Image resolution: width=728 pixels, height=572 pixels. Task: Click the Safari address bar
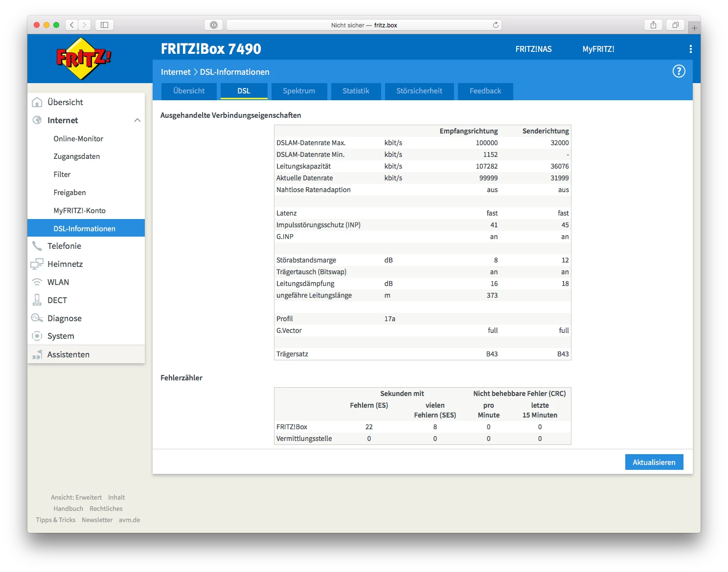[x=364, y=25]
